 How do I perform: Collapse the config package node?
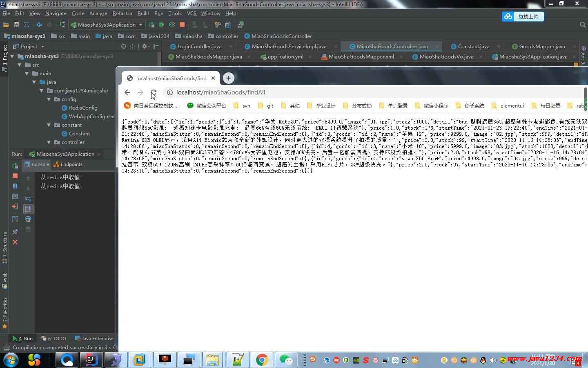click(x=49, y=99)
